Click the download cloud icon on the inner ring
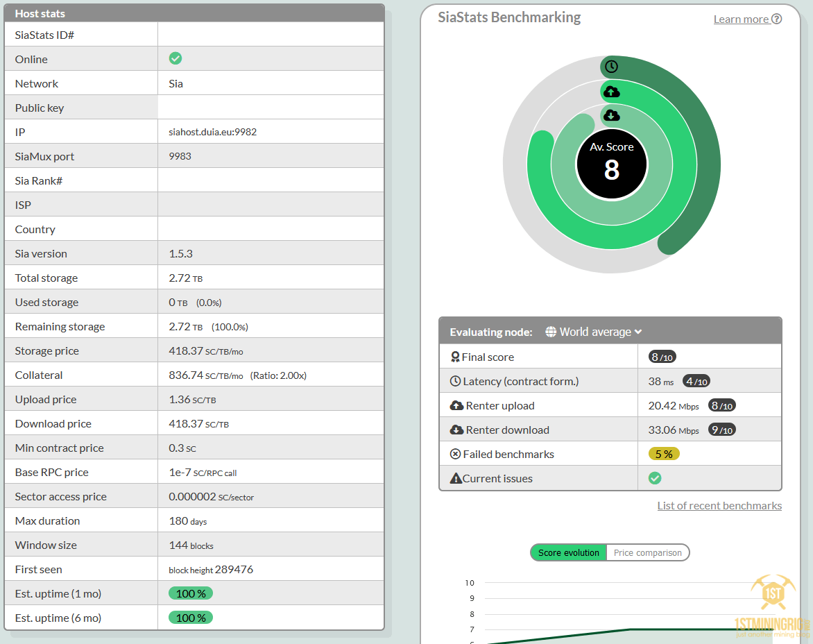 coord(612,115)
